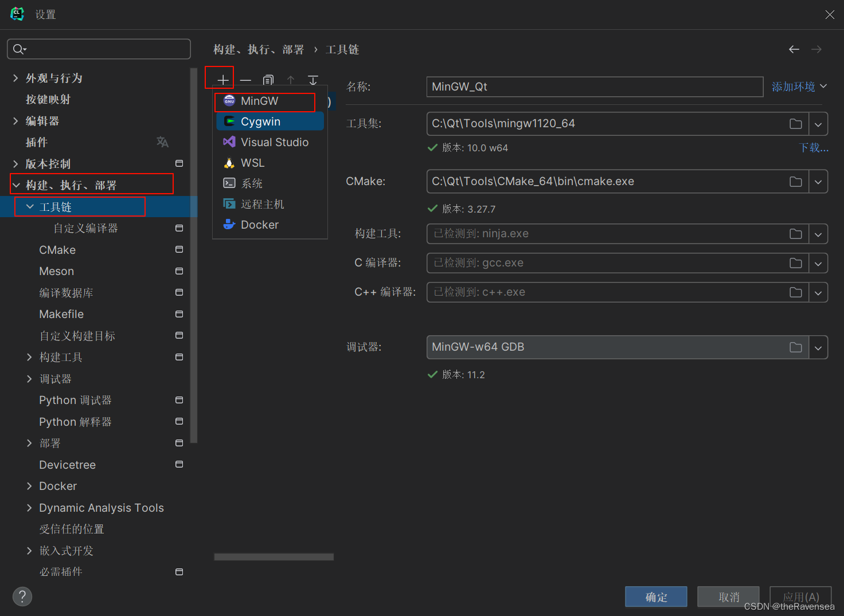Open the 构建工具 dropdown
This screenshot has width=844, height=616.
[818, 234]
